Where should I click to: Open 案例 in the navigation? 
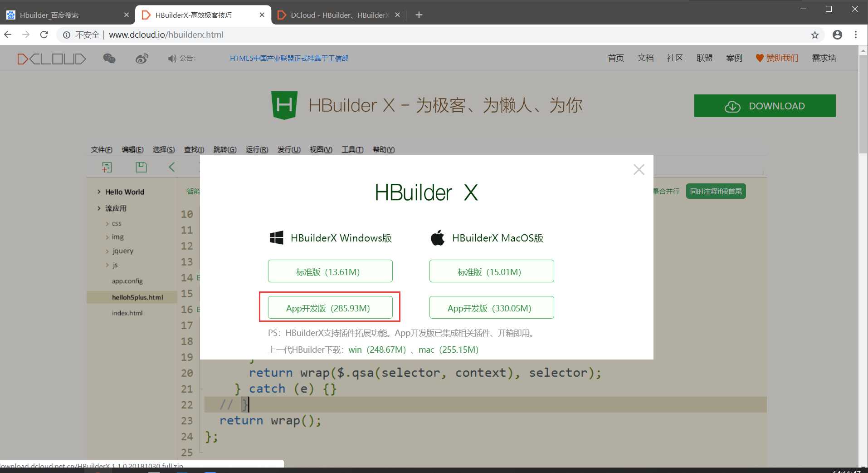[x=734, y=58]
